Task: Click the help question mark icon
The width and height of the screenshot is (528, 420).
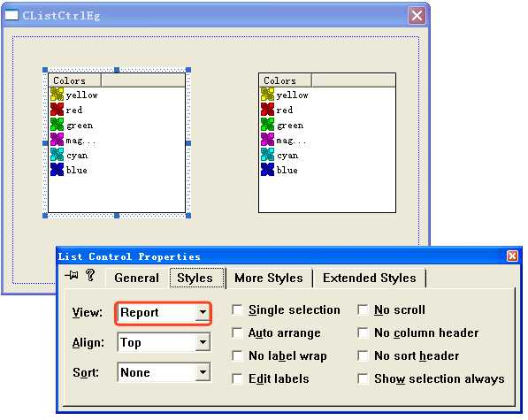Action: tap(90, 275)
